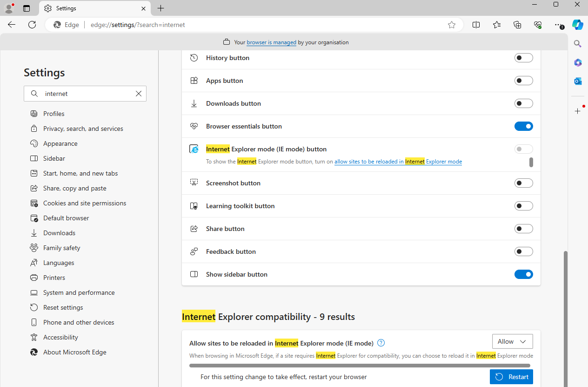588x387 pixels.
Task: Open the profile avatar icon
Action: click(x=9, y=8)
